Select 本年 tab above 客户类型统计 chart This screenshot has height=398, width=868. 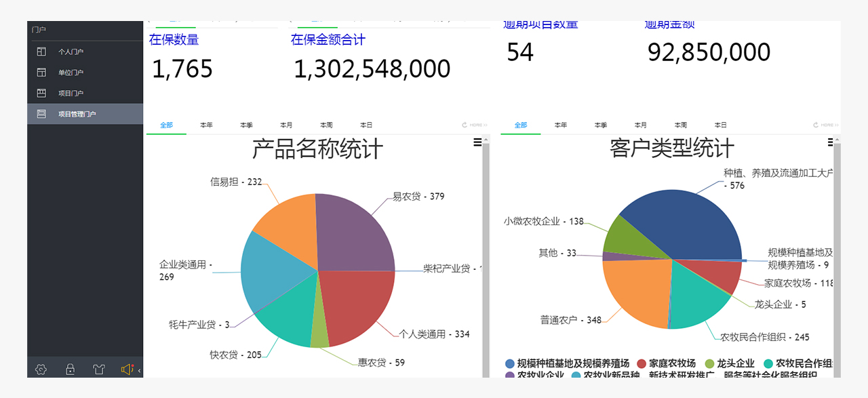[561, 125]
